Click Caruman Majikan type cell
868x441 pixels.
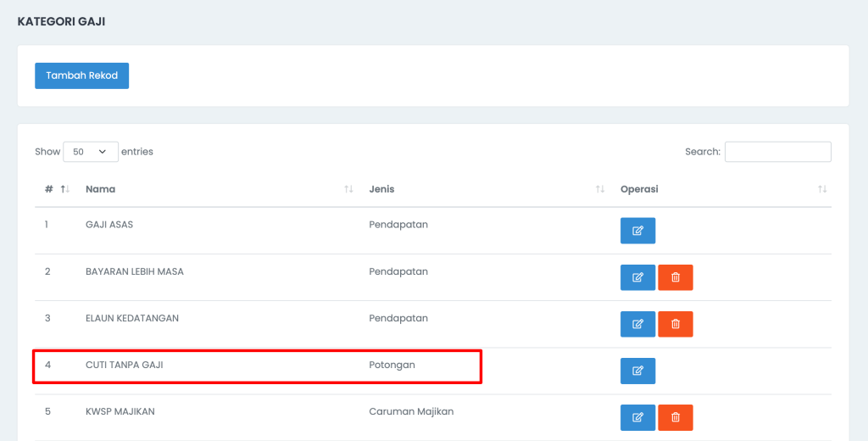pyautogui.click(x=411, y=411)
